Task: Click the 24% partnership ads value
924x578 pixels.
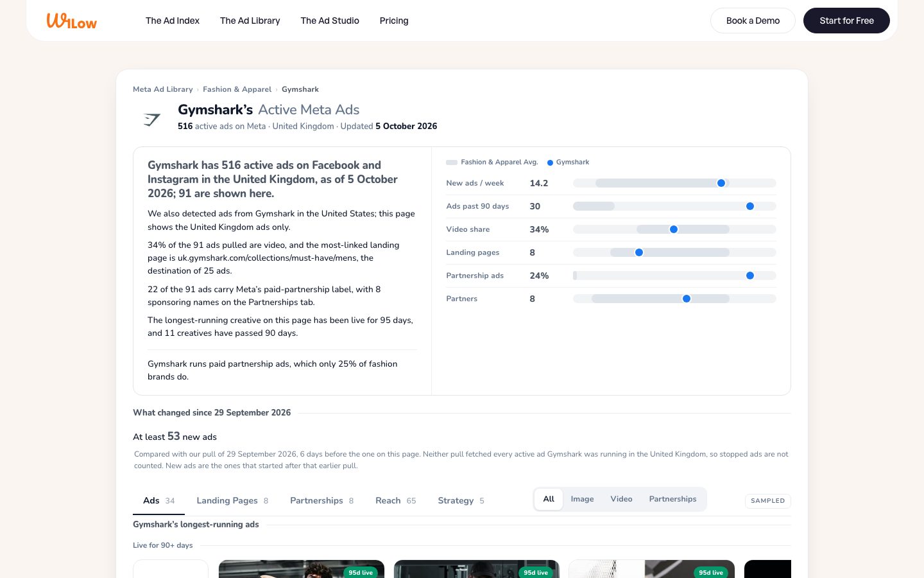Action: point(539,276)
